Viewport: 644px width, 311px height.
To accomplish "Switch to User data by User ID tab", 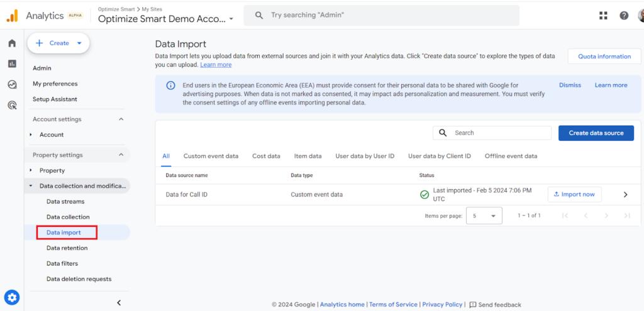I will coord(365,156).
